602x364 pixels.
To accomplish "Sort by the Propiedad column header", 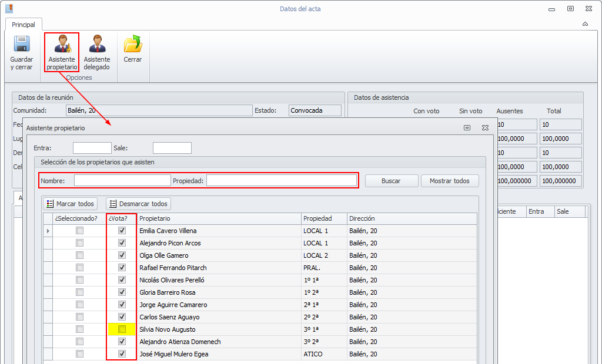I will click(324, 218).
